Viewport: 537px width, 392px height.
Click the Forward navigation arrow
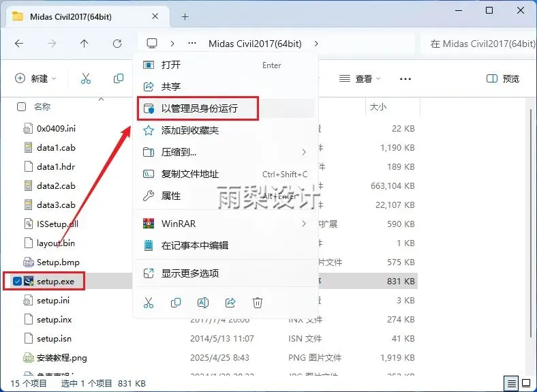[52, 44]
